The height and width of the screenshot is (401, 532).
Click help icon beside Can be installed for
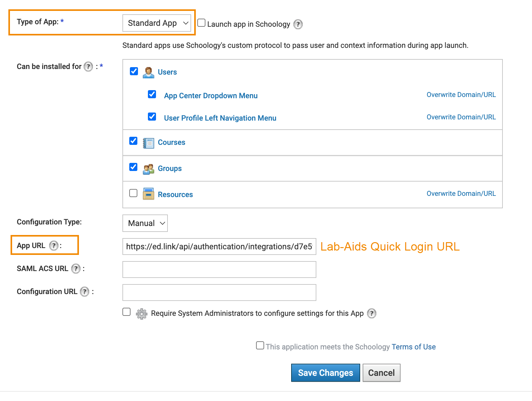point(88,67)
